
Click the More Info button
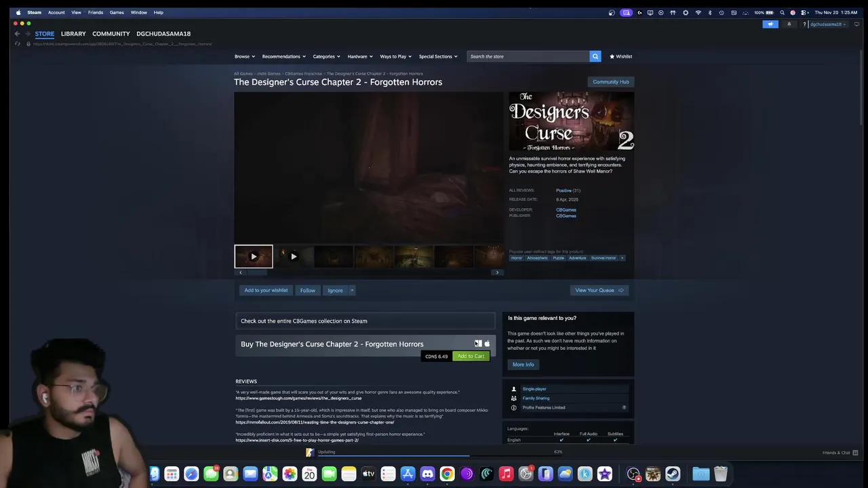[x=523, y=365]
